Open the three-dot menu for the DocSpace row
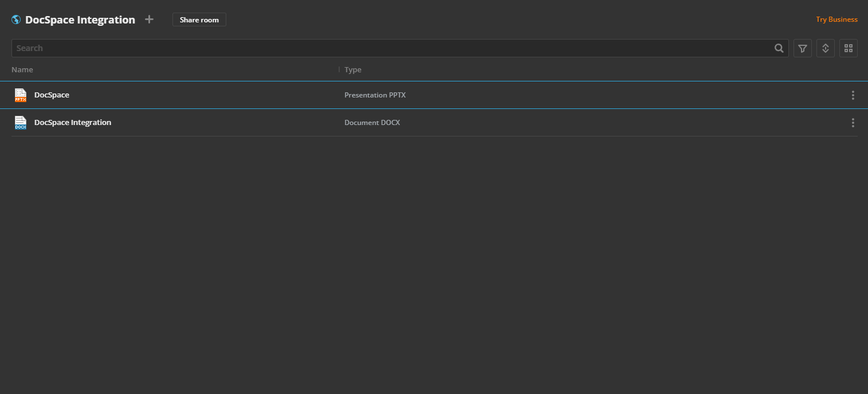 pyautogui.click(x=853, y=95)
